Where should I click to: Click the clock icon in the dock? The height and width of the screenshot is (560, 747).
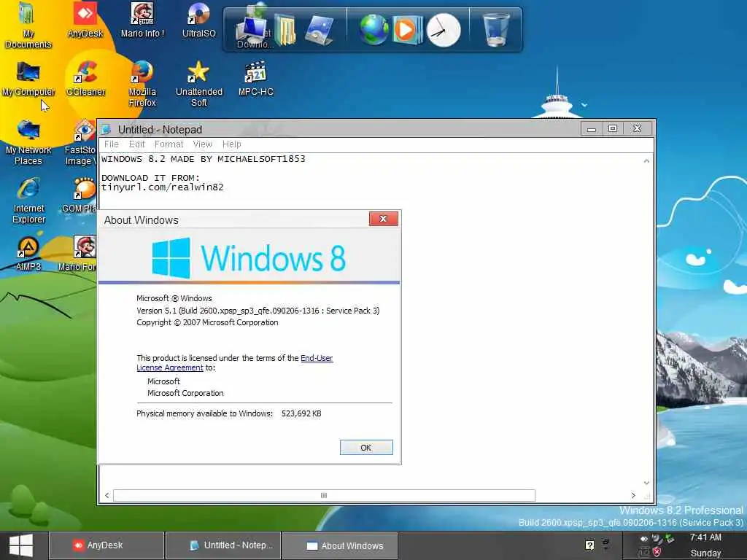pos(444,31)
